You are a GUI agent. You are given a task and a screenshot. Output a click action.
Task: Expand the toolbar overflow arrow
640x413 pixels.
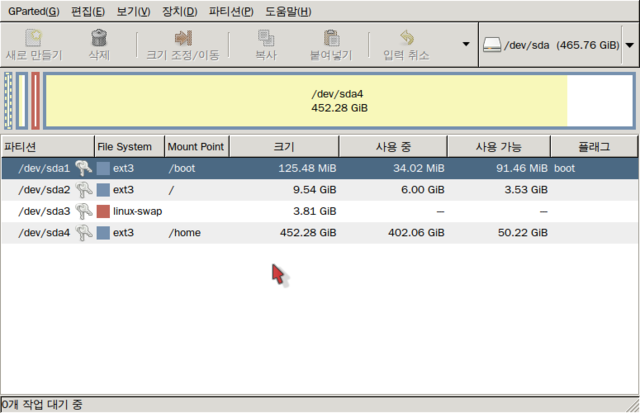(466, 44)
